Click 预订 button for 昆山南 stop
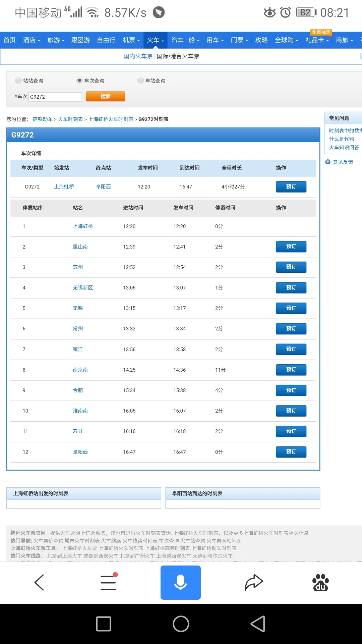The height and width of the screenshot is (644, 362). 291,247
